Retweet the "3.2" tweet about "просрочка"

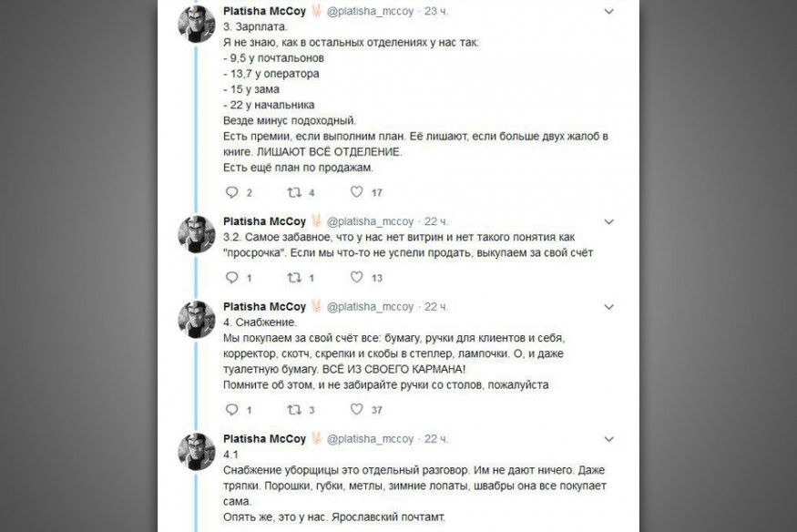tap(293, 277)
